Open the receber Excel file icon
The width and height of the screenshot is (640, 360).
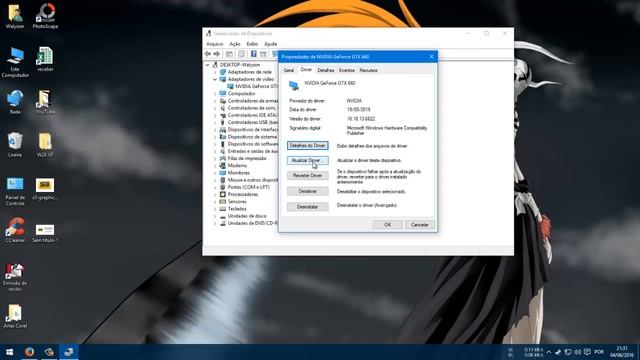click(45, 60)
